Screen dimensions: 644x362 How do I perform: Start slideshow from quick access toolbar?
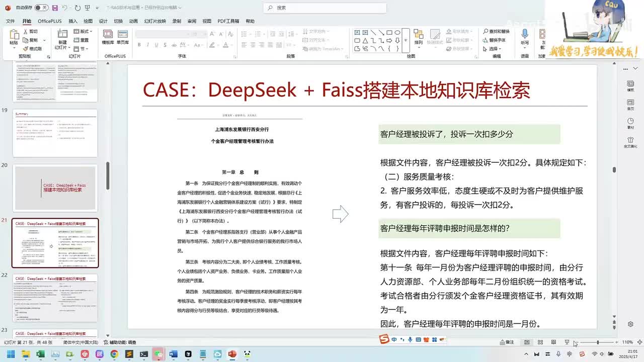click(x=88, y=8)
